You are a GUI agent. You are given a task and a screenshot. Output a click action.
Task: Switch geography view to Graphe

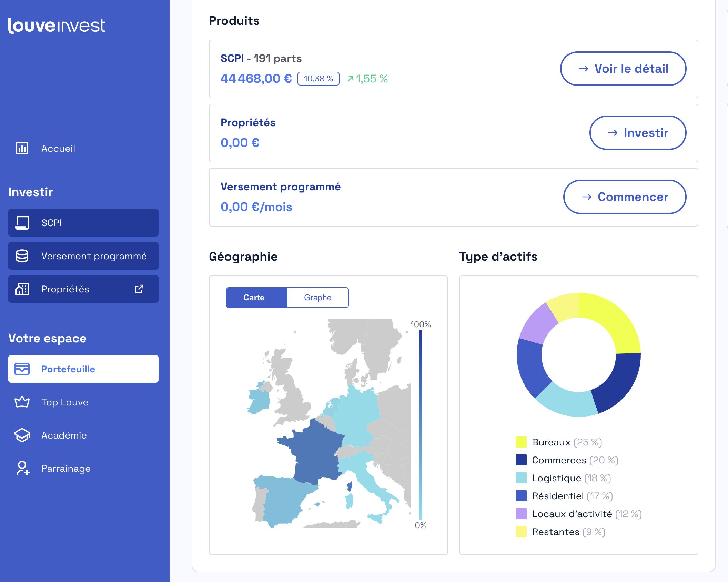[318, 298]
